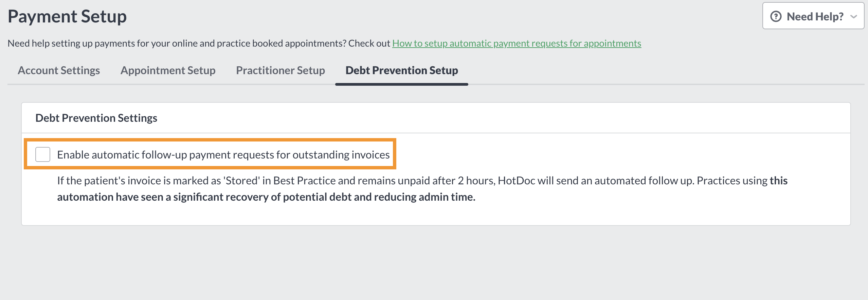Click the Payment Setup page heading
Viewport: 868px width, 300px height.
point(67,16)
